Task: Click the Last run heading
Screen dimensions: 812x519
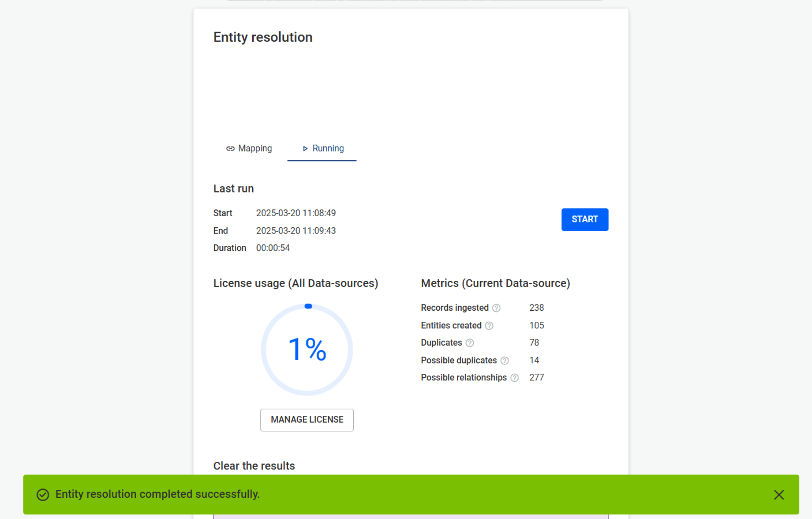Action: tap(233, 189)
